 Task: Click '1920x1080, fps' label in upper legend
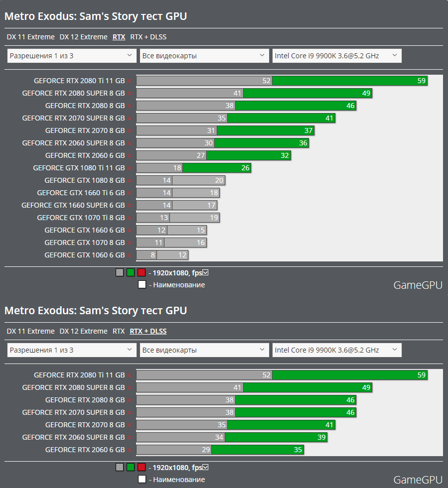177,273
